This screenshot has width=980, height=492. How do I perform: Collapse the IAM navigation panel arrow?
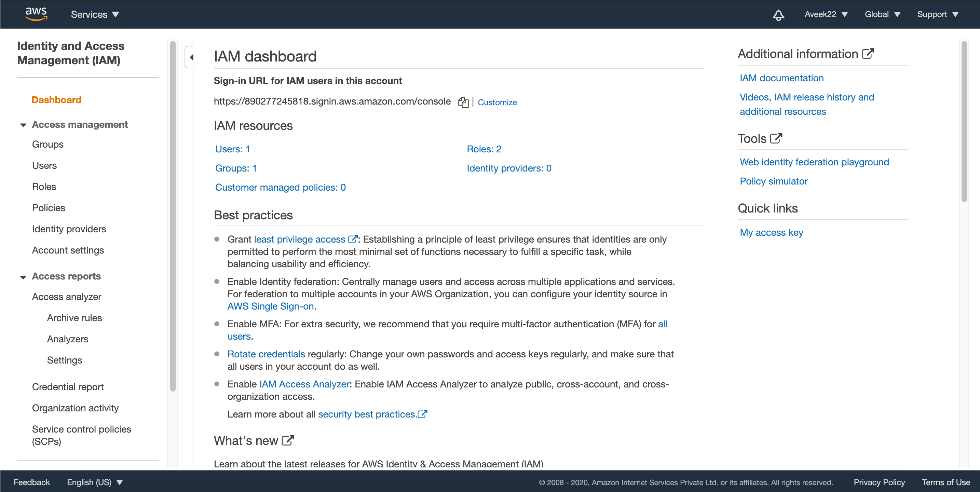click(x=192, y=57)
